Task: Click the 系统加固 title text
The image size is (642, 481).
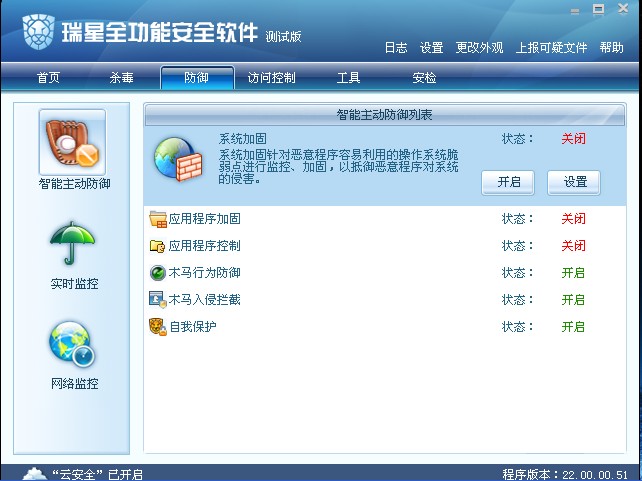Action: (242, 139)
